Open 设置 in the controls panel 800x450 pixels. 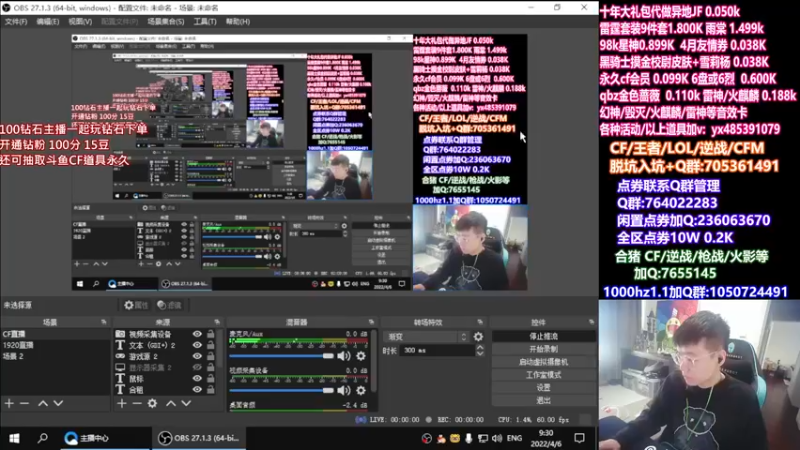[543, 387]
